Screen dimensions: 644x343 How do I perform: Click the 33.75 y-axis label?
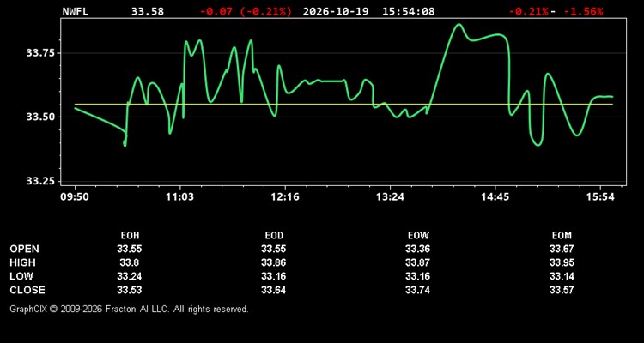pos(39,53)
